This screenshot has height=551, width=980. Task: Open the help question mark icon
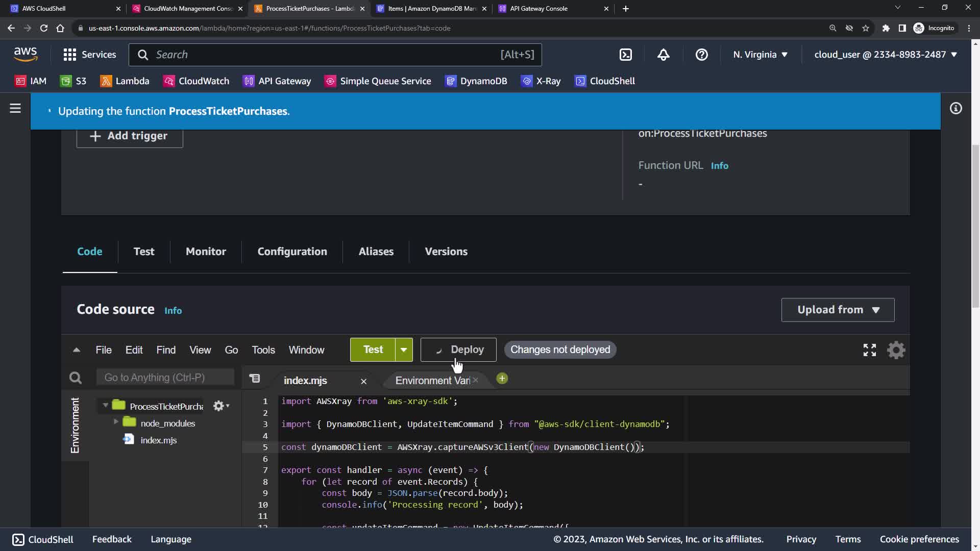click(x=701, y=55)
